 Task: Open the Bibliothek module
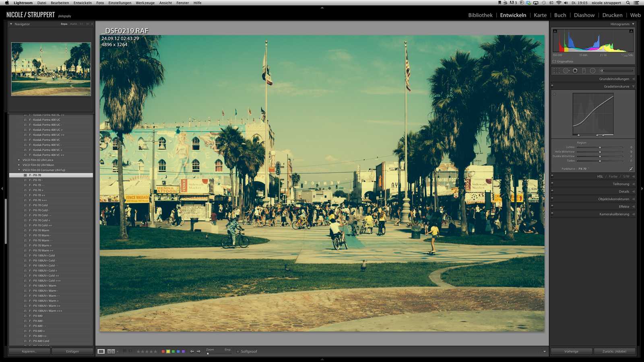click(x=480, y=15)
